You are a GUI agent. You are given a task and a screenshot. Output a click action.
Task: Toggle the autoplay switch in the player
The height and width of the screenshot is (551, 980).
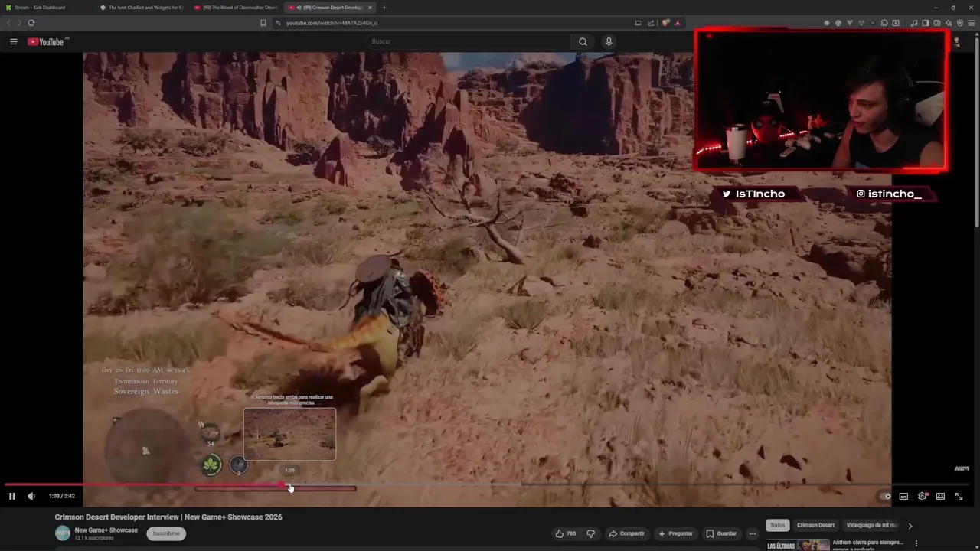coord(884,496)
